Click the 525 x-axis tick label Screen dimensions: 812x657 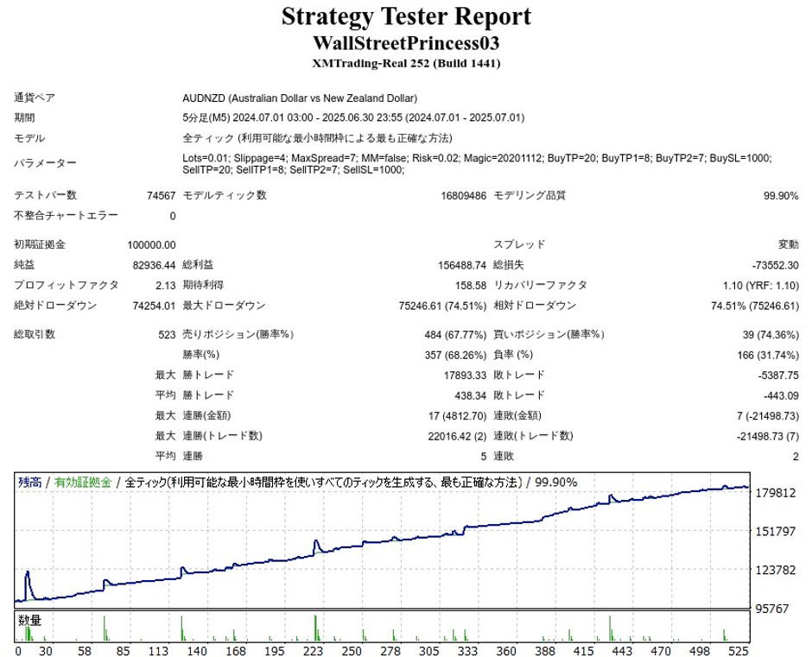tap(739, 651)
